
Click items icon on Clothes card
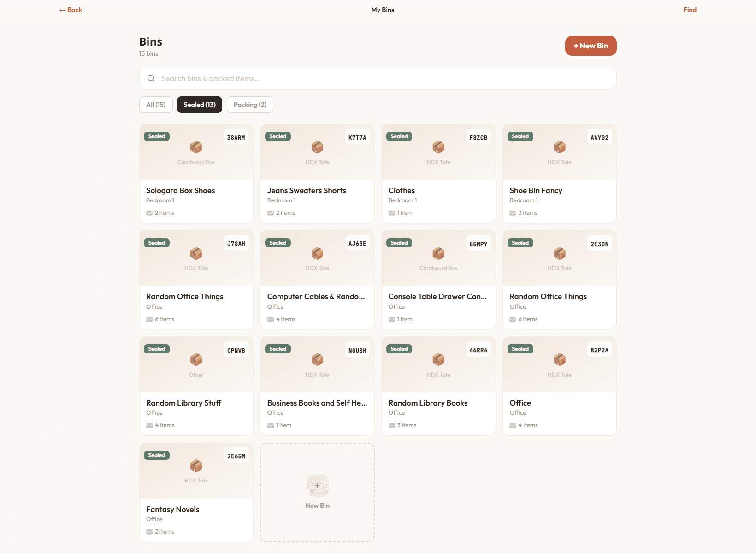point(392,213)
